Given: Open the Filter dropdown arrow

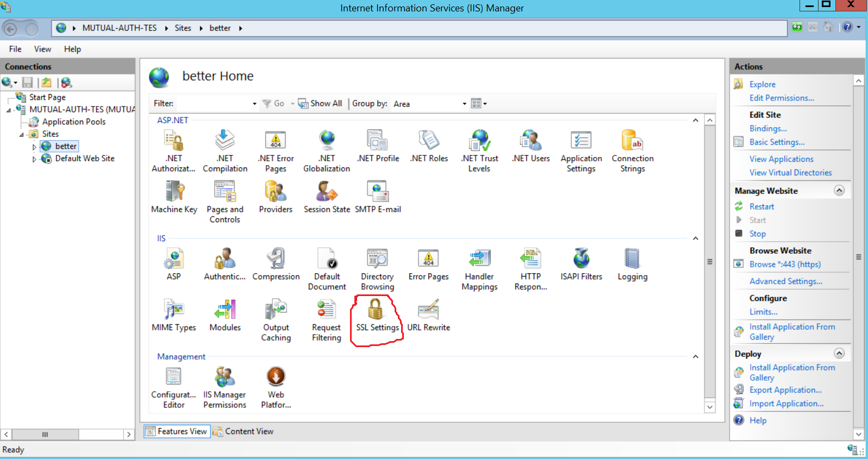Looking at the screenshot, I should (x=254, y=104).
